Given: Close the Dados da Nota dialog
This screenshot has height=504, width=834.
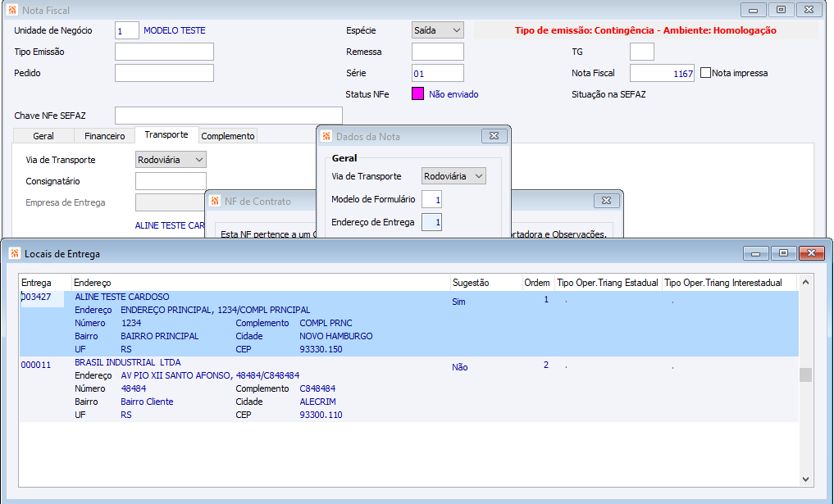Looking at the screenshot, I should point(494,136).
